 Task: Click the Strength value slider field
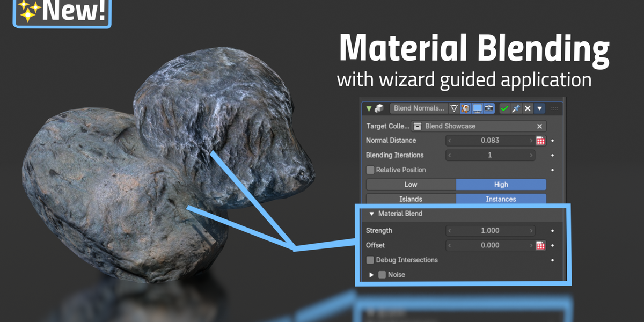490,231
